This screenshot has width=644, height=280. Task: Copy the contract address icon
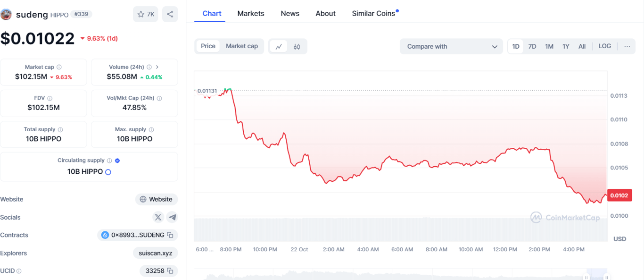pos(170,235)
